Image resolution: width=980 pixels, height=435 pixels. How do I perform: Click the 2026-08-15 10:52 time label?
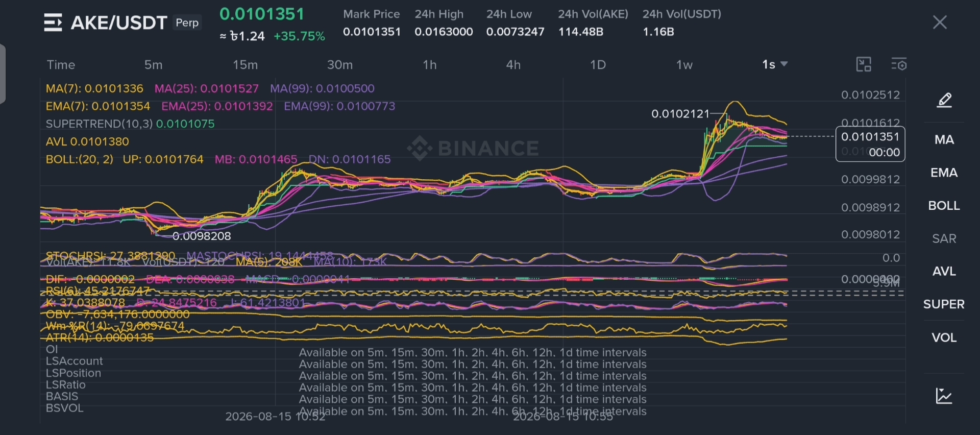pyautogui.click(x=276, y=417)
